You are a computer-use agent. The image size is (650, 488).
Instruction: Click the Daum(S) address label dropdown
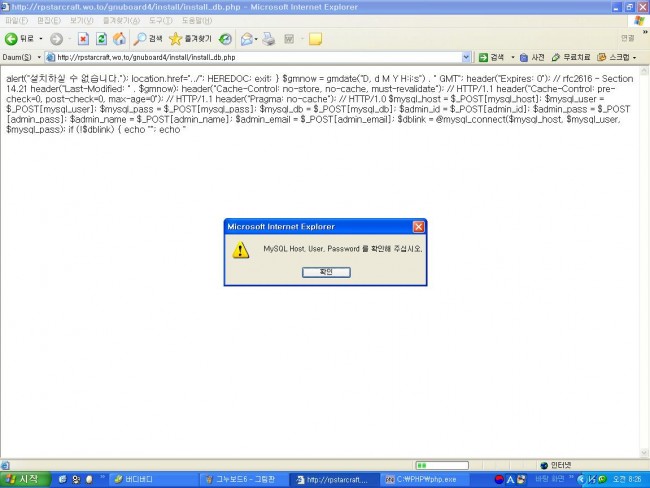point(22,57)
